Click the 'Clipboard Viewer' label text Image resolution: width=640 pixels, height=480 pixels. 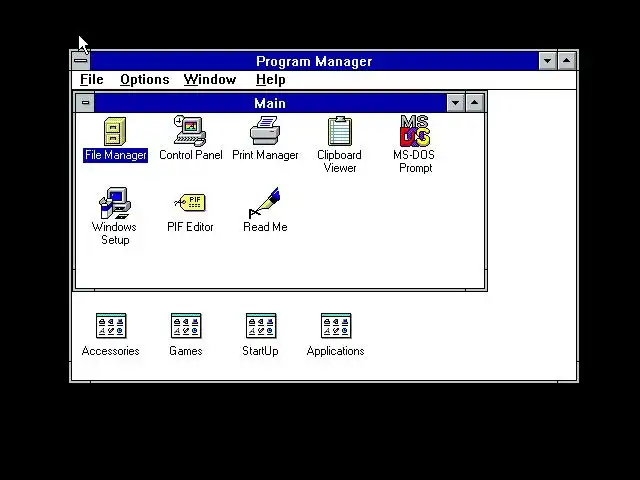[x=340, y=161]
